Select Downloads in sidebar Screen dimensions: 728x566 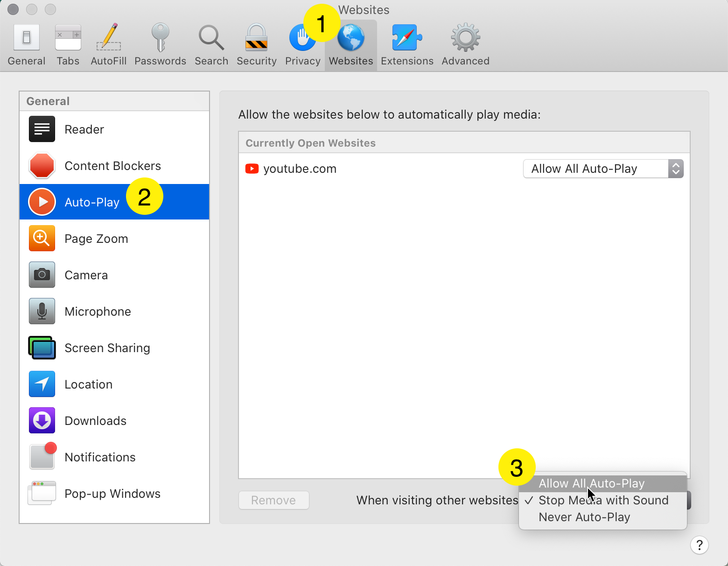[95, 421]
